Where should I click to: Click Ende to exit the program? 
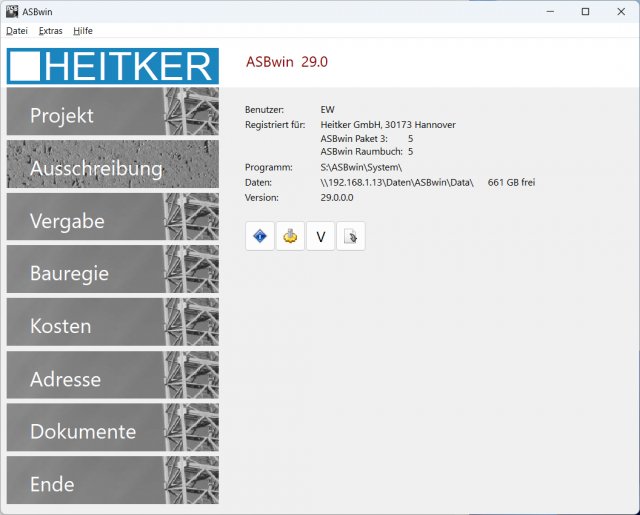tap(85, 485)
